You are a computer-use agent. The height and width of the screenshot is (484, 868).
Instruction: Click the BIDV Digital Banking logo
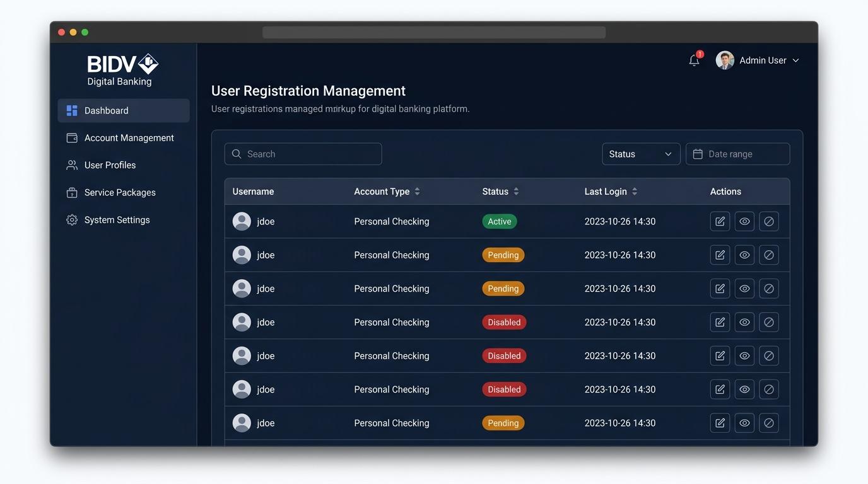tap(122, 70)
